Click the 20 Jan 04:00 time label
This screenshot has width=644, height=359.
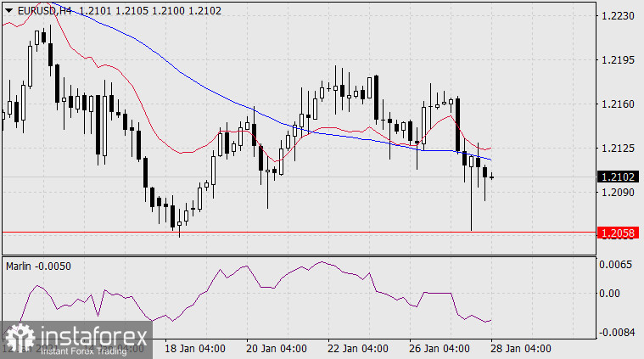pos(277,349)
